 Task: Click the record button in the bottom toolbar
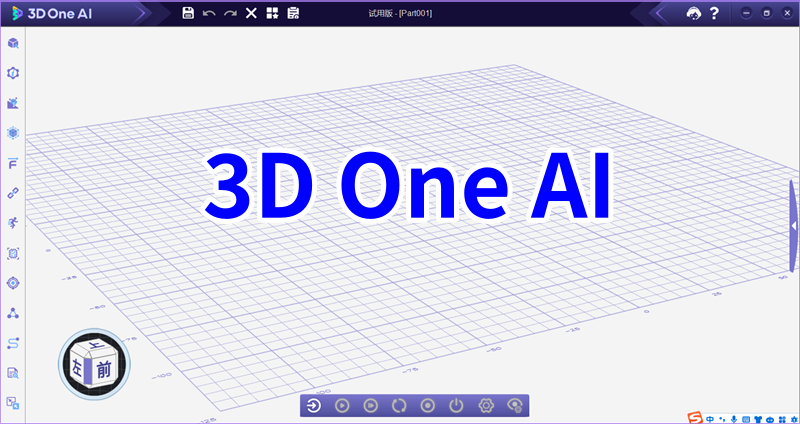click(428, 406)
